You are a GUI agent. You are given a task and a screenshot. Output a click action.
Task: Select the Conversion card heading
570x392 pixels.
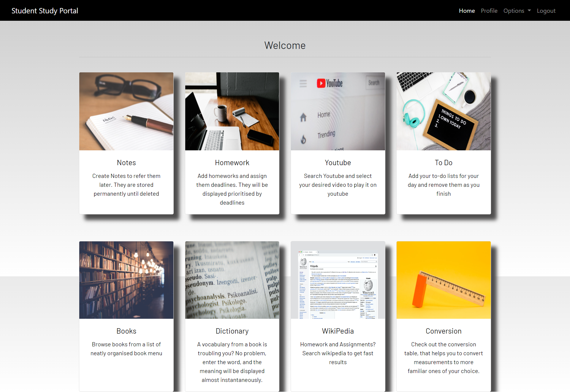tap(444, 331)
